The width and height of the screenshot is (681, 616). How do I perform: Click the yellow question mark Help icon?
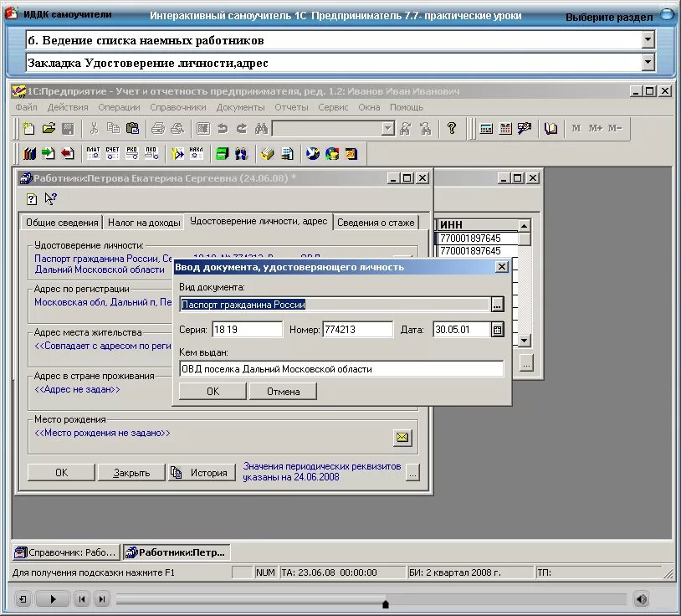(452, 128)
